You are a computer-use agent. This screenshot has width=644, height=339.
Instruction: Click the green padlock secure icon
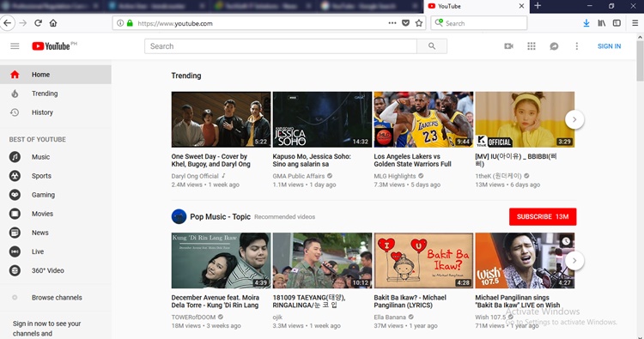pyautogui.click(x=130, y=23)
